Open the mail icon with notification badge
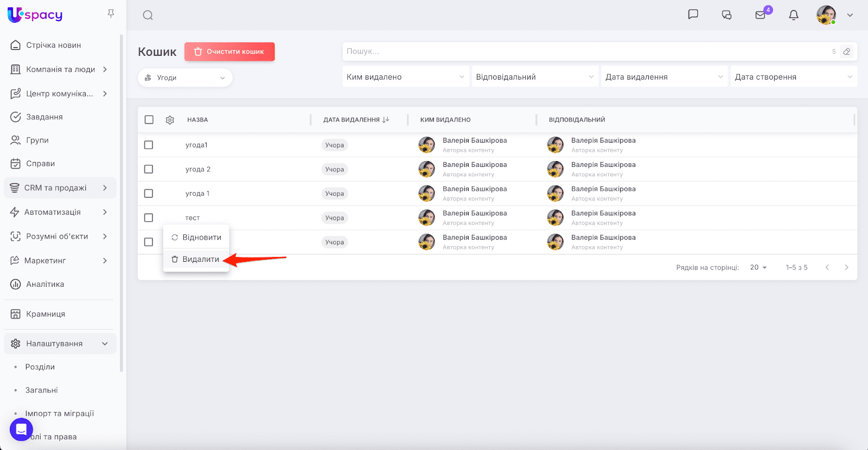This screenshot has height=450, width=868. click(x=761, y=15)
